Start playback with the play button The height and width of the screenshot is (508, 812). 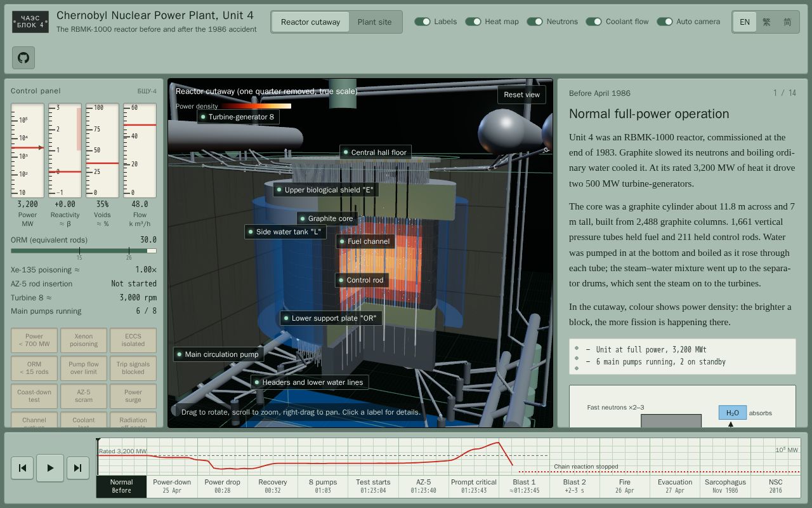[50, 468]
